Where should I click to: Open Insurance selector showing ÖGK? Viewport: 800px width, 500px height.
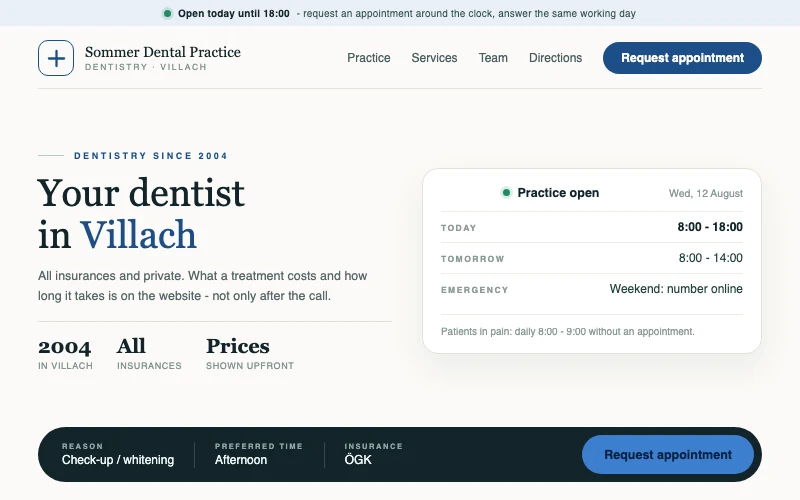pos(373,454)
